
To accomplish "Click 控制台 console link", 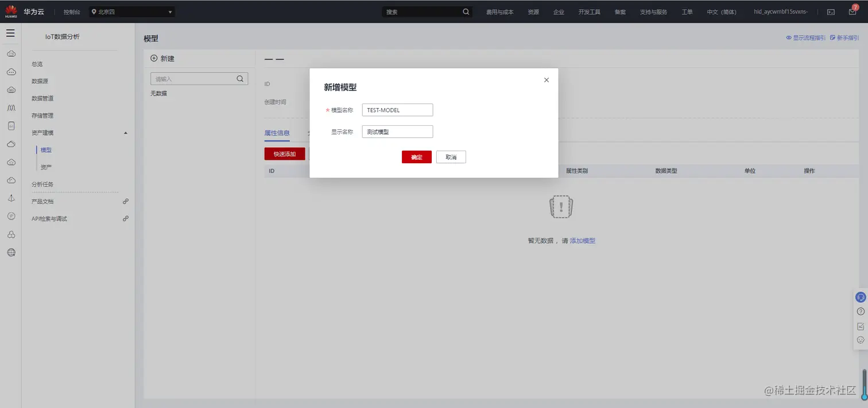I will (72, 11).
